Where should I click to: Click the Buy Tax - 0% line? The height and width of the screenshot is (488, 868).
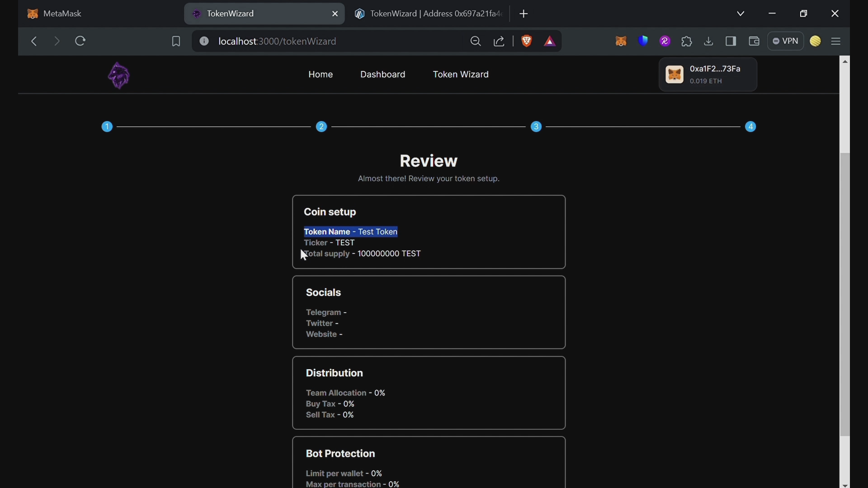click(x=330, y=404)
